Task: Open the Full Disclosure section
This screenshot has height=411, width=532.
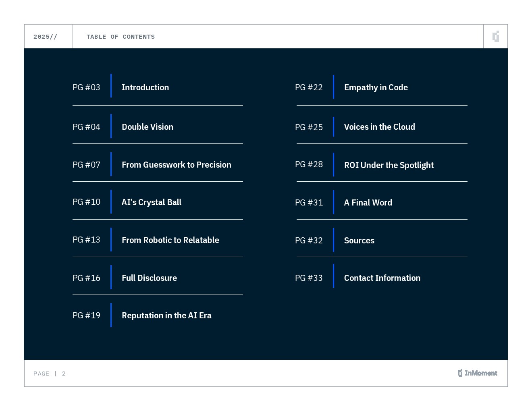Action: (149, 278)
